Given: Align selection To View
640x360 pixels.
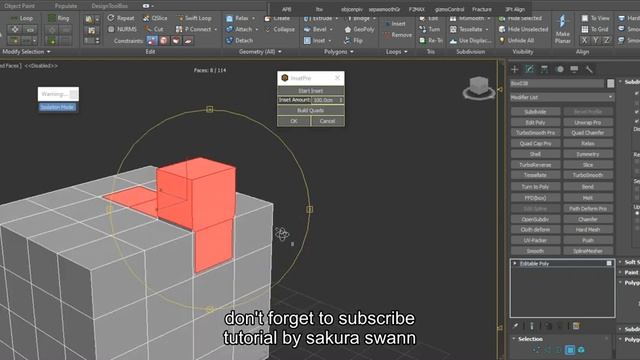Looking at the screenshot, I should point(596,18).
